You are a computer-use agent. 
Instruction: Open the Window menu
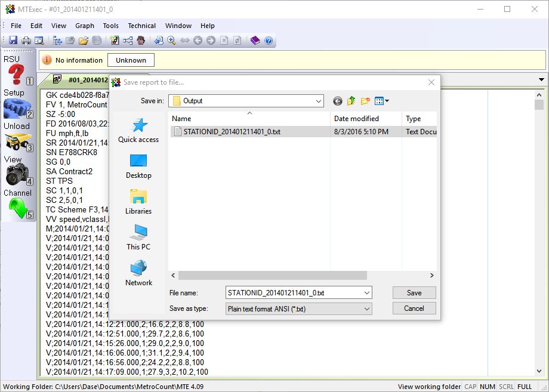tap(178, 26)
